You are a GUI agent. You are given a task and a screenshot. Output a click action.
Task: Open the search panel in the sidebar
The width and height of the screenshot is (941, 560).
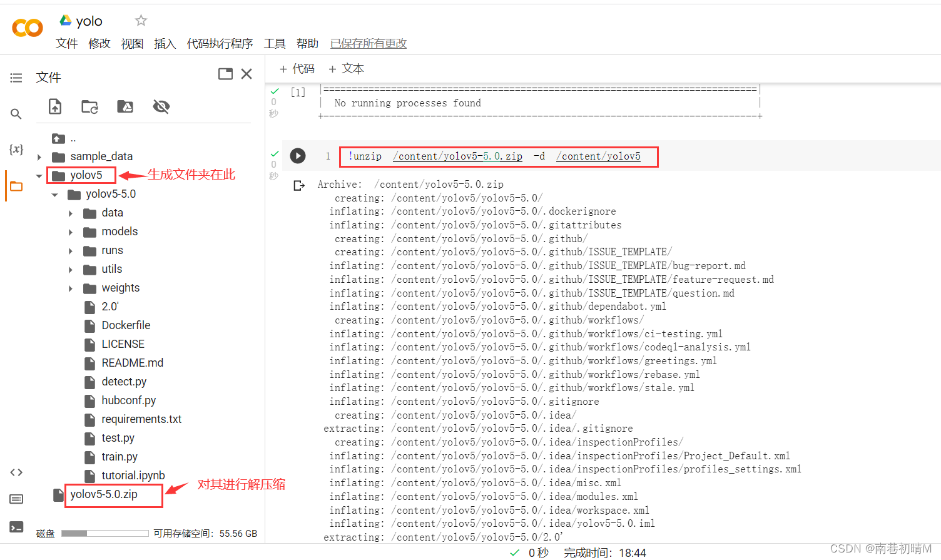click(x=16, y=114)
